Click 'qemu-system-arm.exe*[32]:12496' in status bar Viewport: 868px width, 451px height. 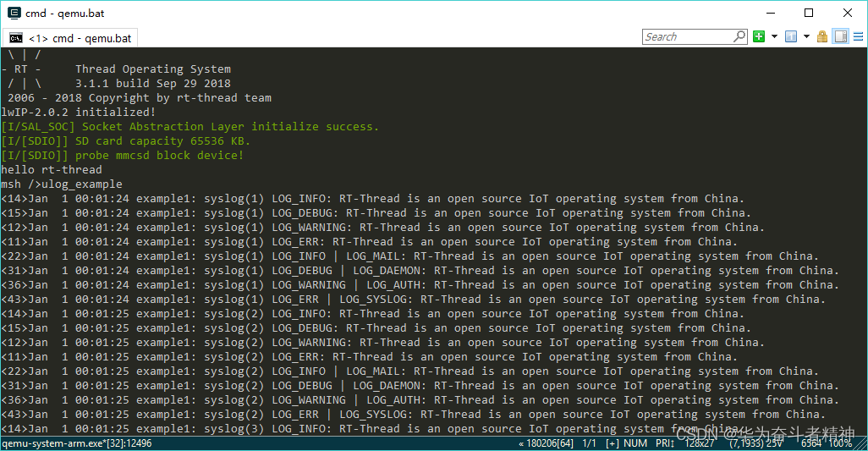(76, 443)
